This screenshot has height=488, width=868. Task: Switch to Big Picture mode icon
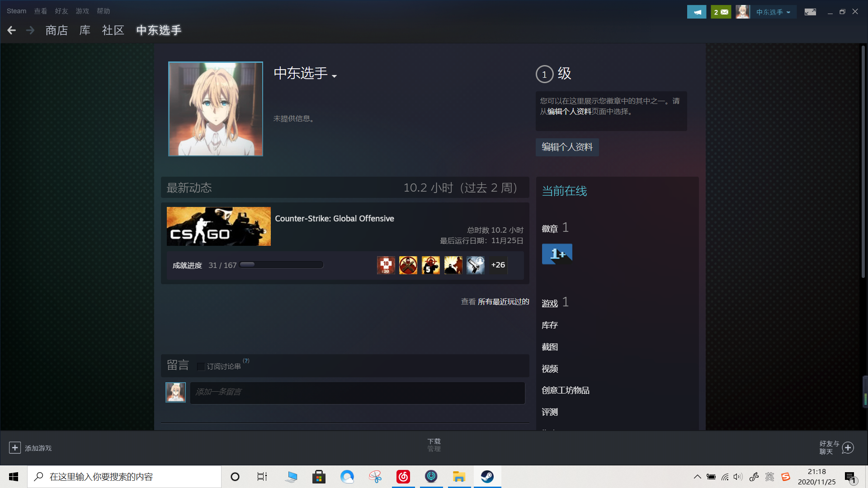(810, 12)
